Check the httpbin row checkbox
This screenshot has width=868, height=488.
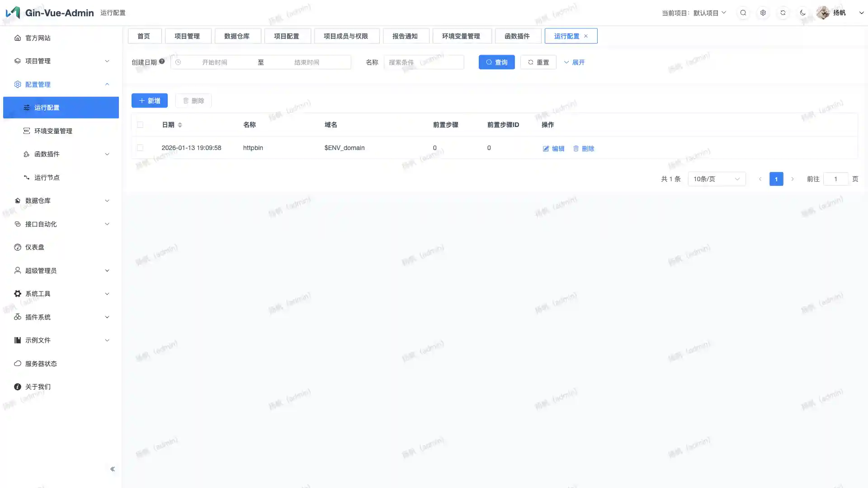[140, 148]
